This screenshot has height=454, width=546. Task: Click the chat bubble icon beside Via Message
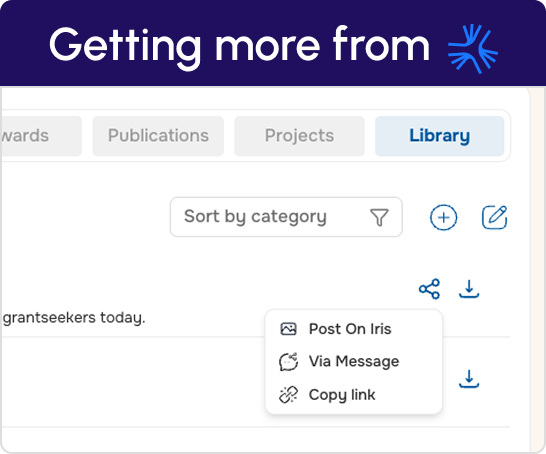(x=288, y=362)
